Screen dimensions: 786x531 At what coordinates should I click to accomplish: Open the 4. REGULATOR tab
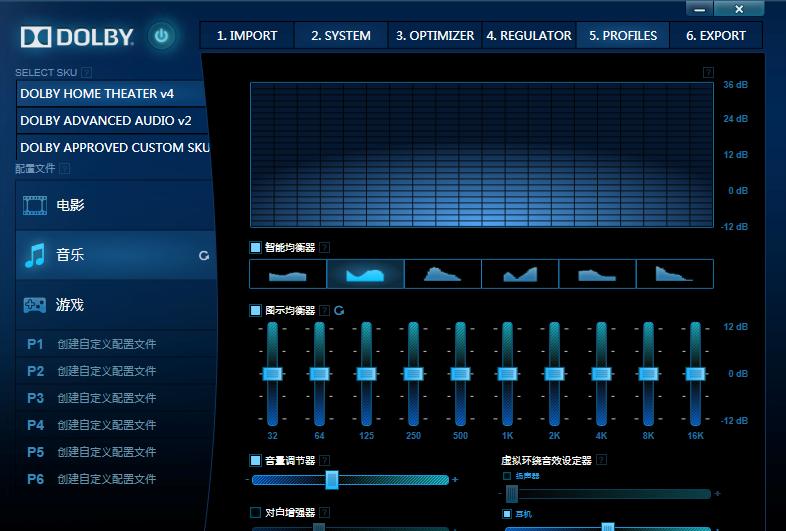529,36
